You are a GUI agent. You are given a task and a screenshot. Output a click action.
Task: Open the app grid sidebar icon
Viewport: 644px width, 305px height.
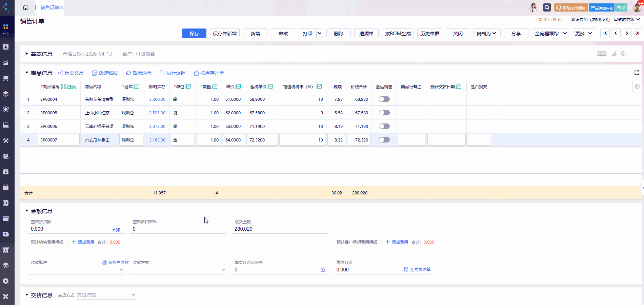pos(6,27)
